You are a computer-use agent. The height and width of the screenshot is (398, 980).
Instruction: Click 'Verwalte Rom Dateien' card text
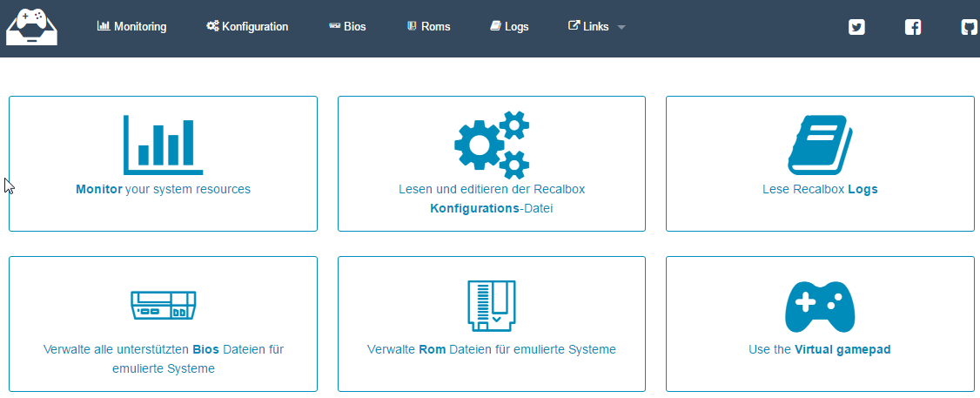pos(492,350)
